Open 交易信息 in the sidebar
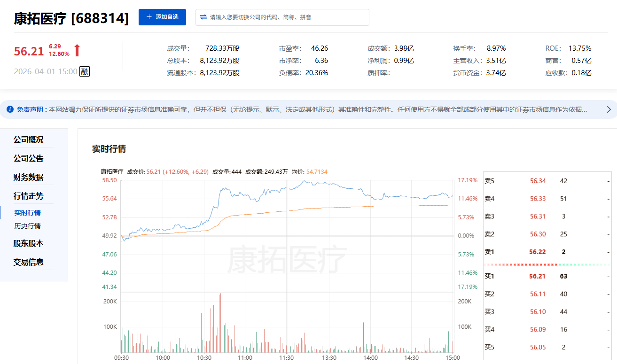The width and height of the screenshot is (617, 364). pyautogui.click(x=28, y=262)
